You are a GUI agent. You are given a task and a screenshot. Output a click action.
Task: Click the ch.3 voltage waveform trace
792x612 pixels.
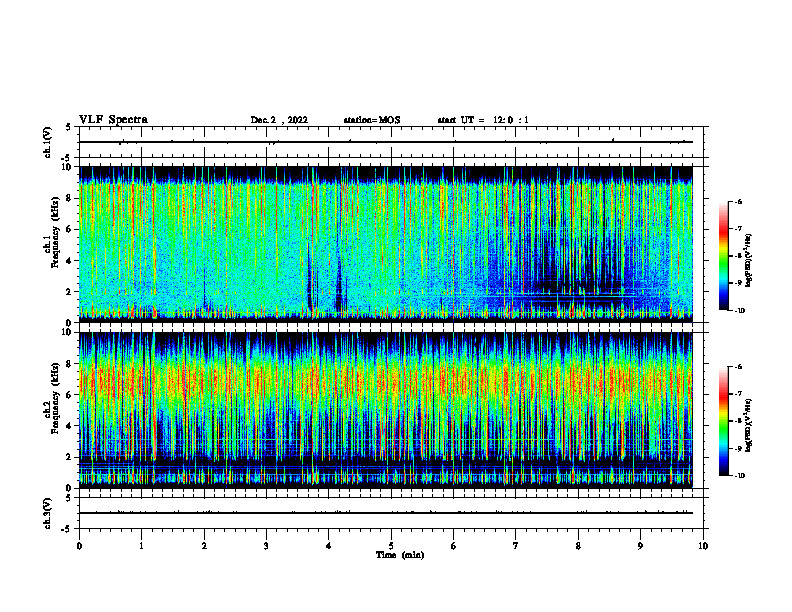click(386, 513)
